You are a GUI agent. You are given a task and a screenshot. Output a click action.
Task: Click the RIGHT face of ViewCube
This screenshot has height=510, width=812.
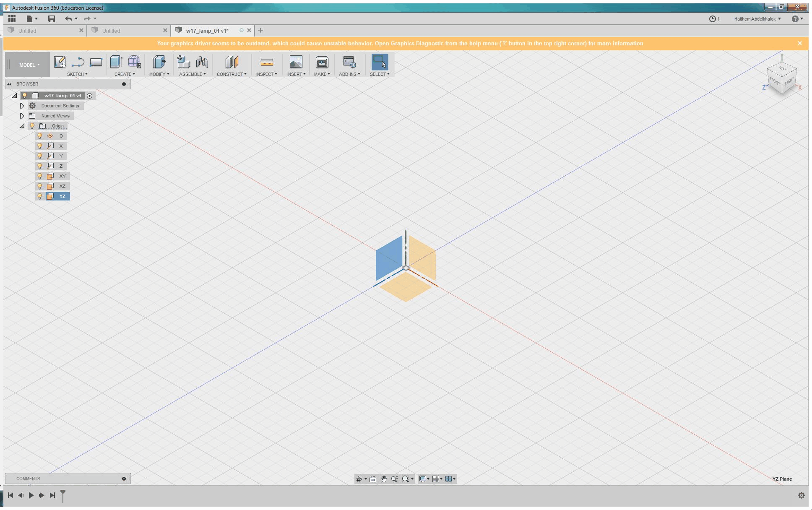point(789,81)
